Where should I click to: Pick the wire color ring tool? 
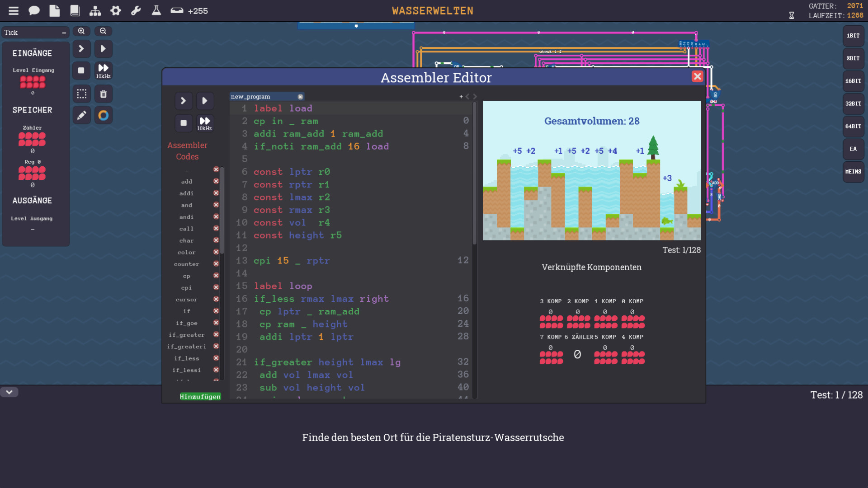coord(104,116)
